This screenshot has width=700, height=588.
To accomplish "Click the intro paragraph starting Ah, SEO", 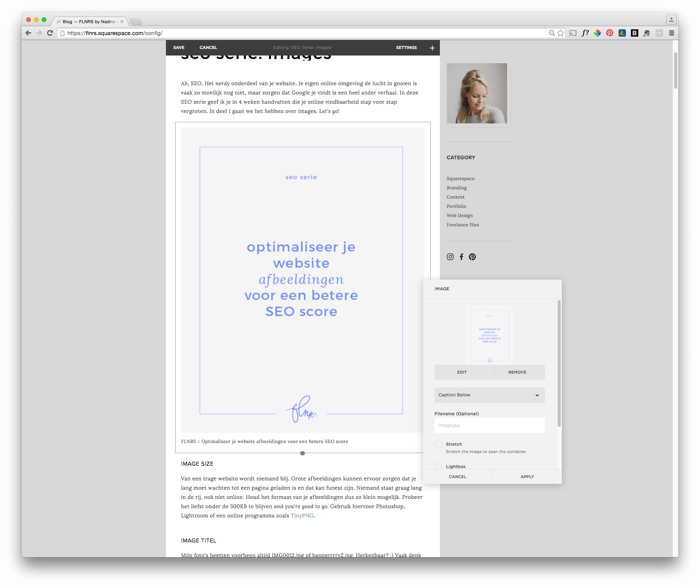I will [300, 97].
